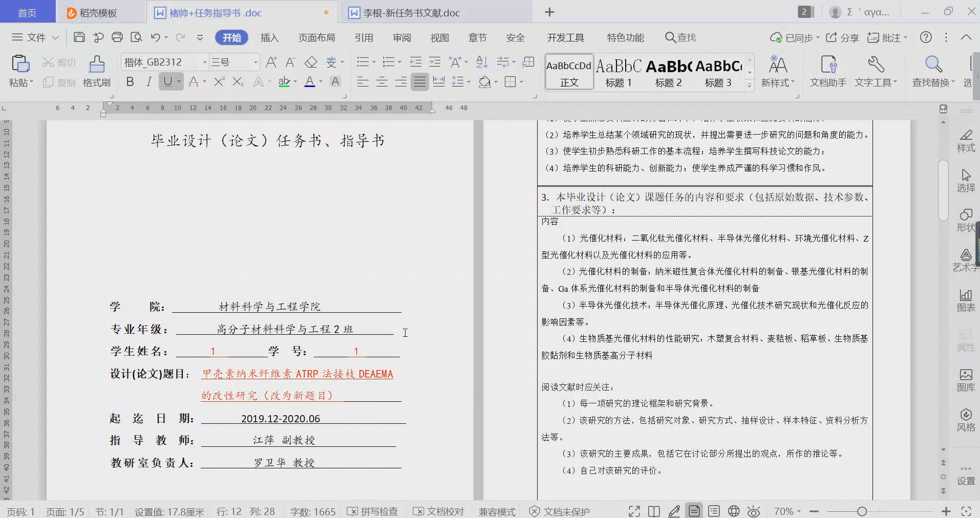980x518 pixels.
Task: Click the Save document icon
Action: pos(79,37)
